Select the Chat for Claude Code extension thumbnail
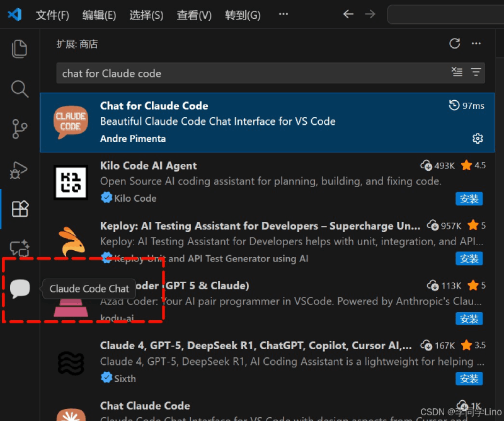 coord(71,122)
